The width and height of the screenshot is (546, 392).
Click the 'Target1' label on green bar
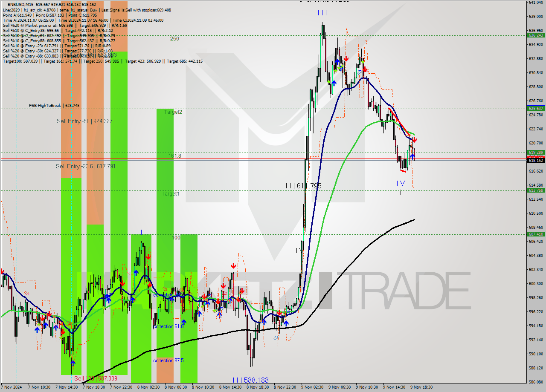coord(171,194)
